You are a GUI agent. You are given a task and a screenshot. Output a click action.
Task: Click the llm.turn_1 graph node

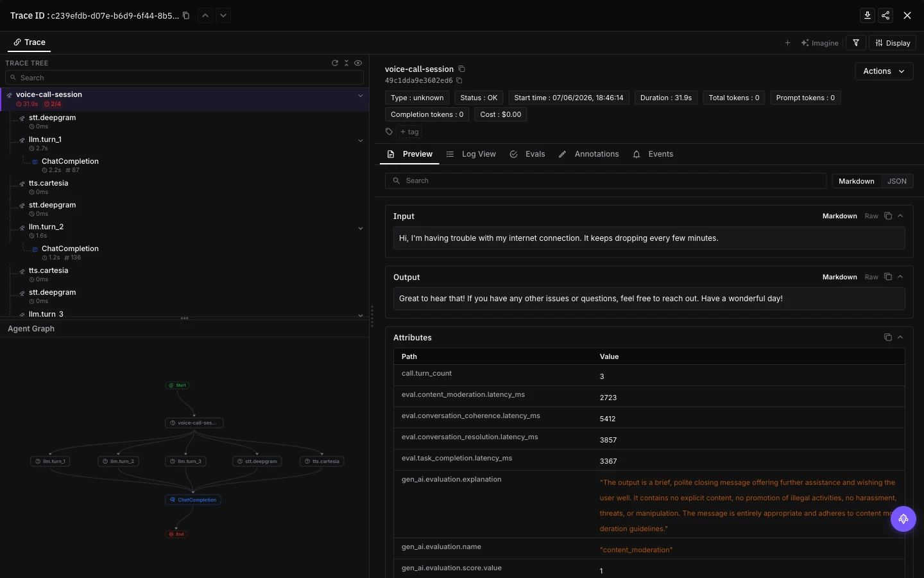tap(50, 461)
